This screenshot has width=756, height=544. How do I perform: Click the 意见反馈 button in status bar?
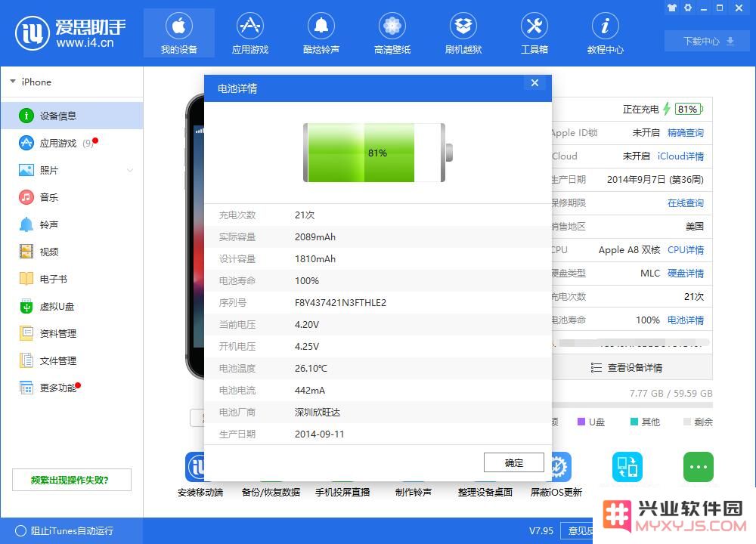(x=578, y=530)
